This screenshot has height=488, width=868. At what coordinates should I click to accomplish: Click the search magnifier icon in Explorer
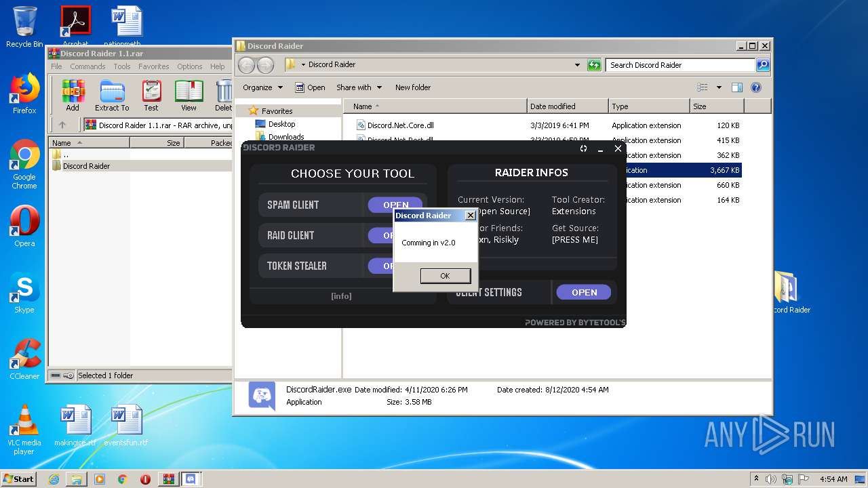[x=763, y=65]
